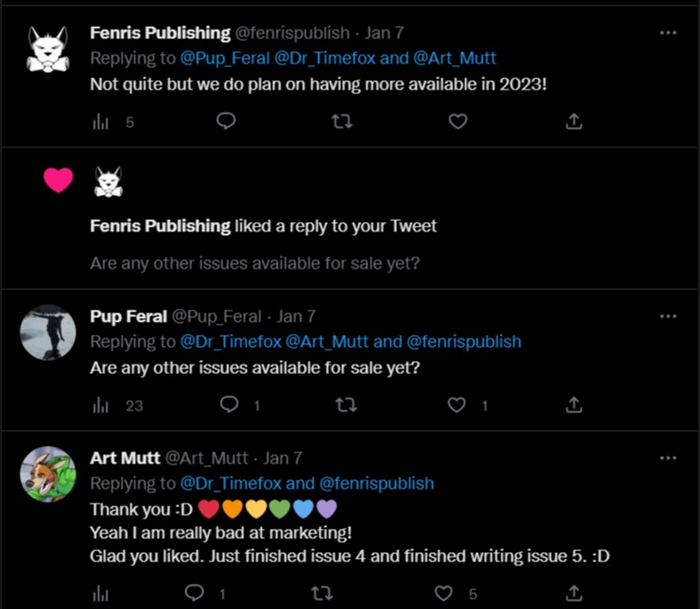The width and height of the screenshot is (700, 609).
Task: Reply to Fenris Publishing's tweet
Action: tap(225, 121)
